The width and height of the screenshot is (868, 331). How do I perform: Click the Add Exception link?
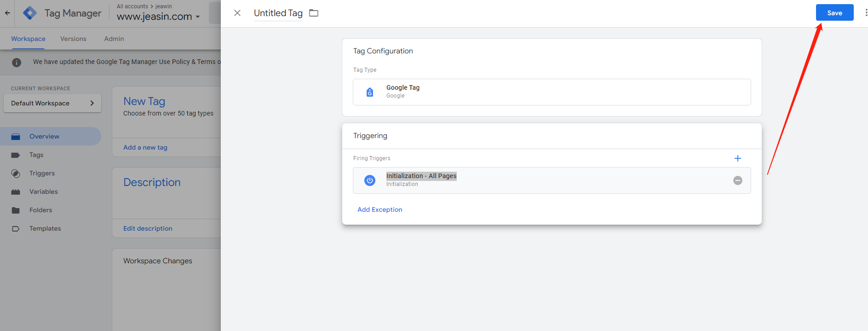click(x=380, y=209)
